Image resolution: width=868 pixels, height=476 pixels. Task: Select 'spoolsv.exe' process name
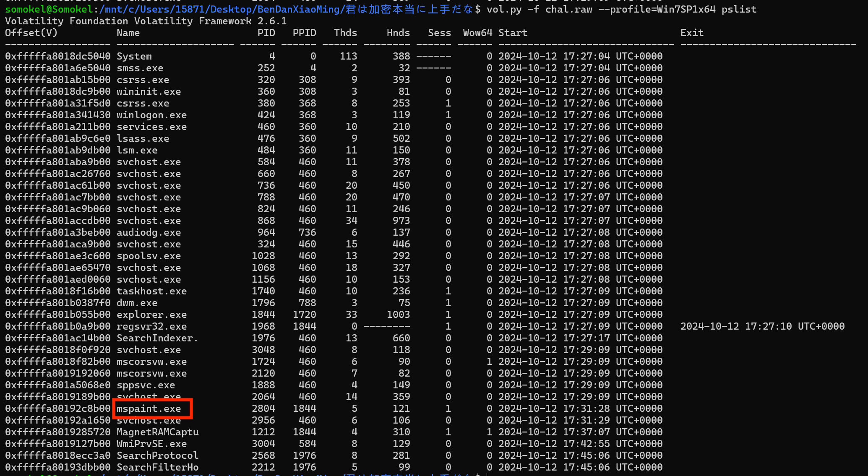tap(149, 256)
